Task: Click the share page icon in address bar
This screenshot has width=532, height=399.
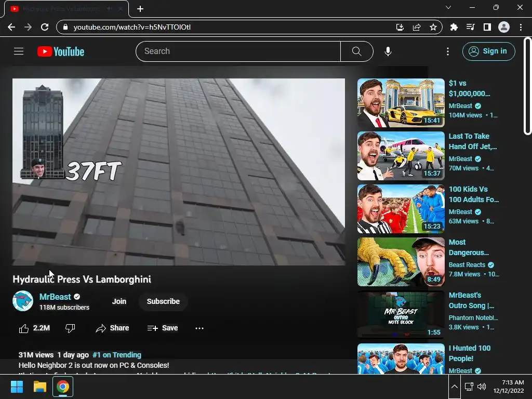Action: (x=417, y=27)
